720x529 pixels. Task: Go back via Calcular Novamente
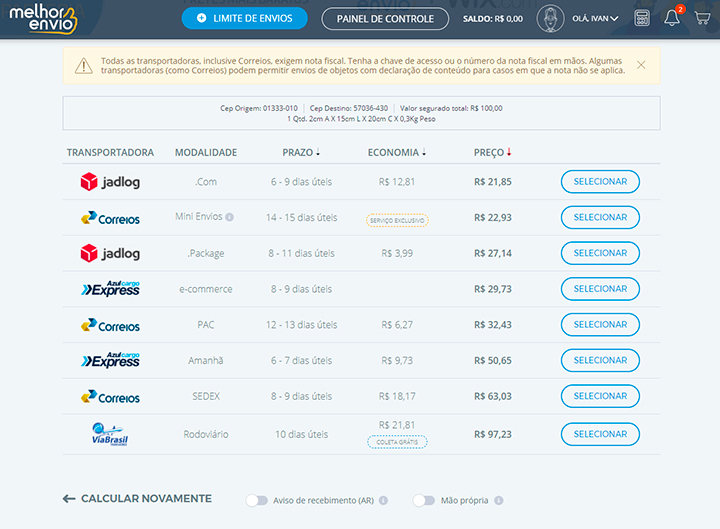(137, 499)
